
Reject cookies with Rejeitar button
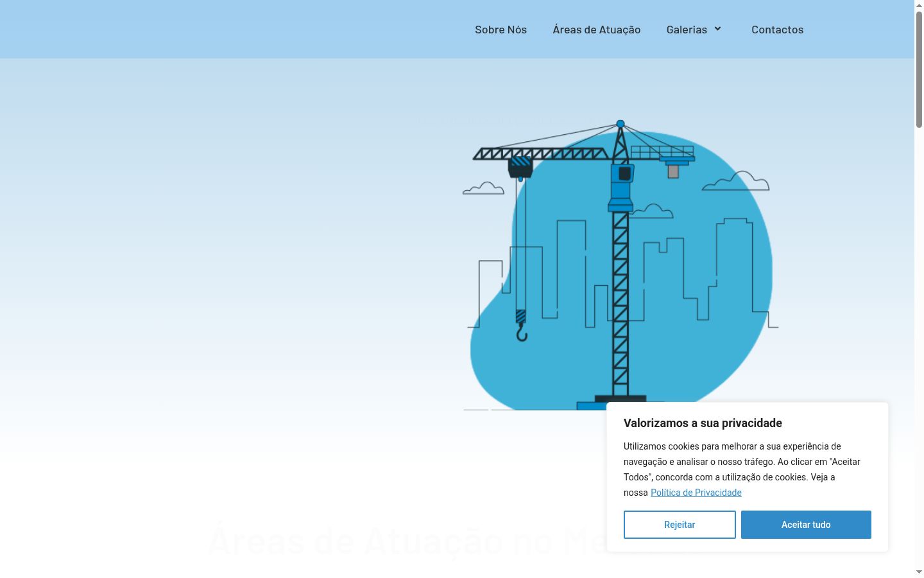tap(680, 525)
